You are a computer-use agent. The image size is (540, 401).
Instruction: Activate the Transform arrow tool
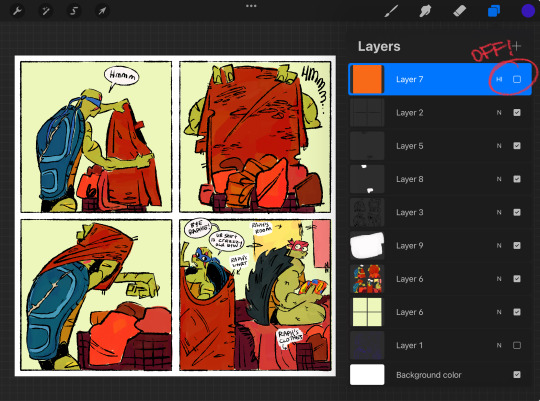(x=102, y=11)
